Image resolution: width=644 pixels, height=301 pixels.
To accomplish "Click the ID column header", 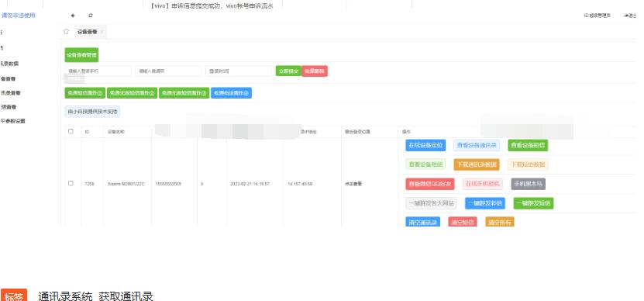I will coord(87,132).
